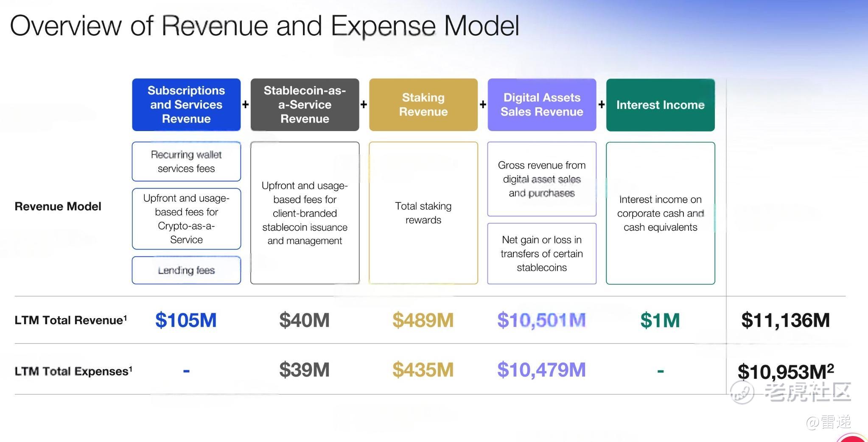Screen dimensions: 868x442
Task: Click the Gross revenue from digital asset sales box
Action: [542, 179]
